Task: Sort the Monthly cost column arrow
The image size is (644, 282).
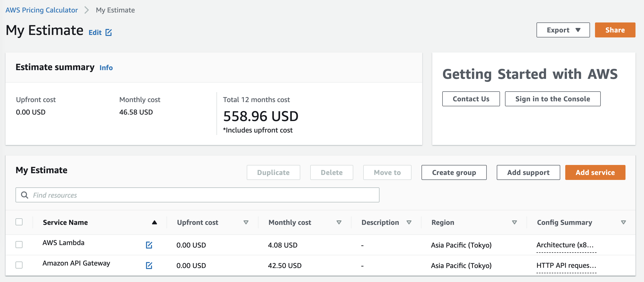Action: pyautogui.click(x=339, y=222)
